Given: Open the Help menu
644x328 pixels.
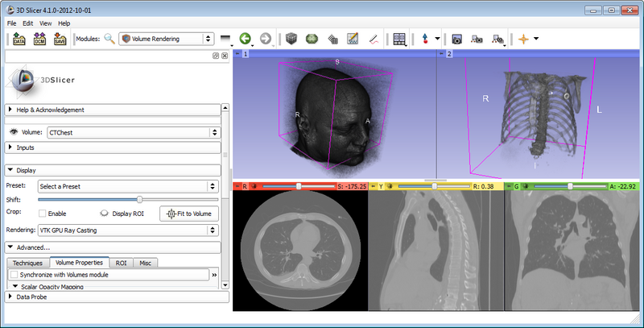Looking at the screenshot, I should click(x=64, y=23).
